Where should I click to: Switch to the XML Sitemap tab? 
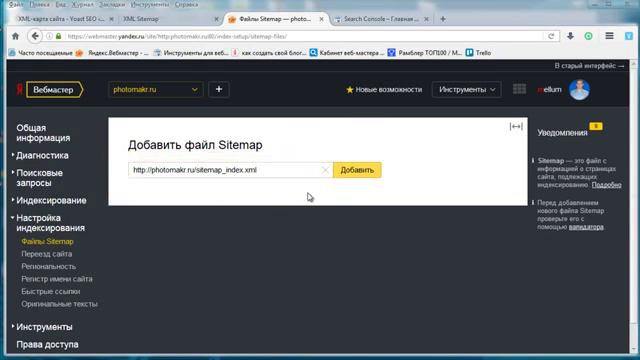tap(169, 19)
